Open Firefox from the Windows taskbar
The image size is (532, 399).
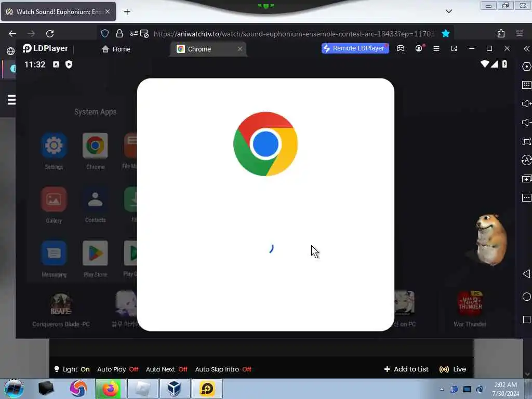[110, 389]
